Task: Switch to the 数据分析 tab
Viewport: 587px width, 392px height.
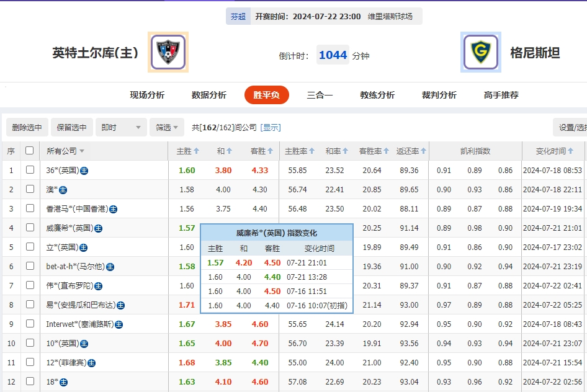Action: [207, 95]
